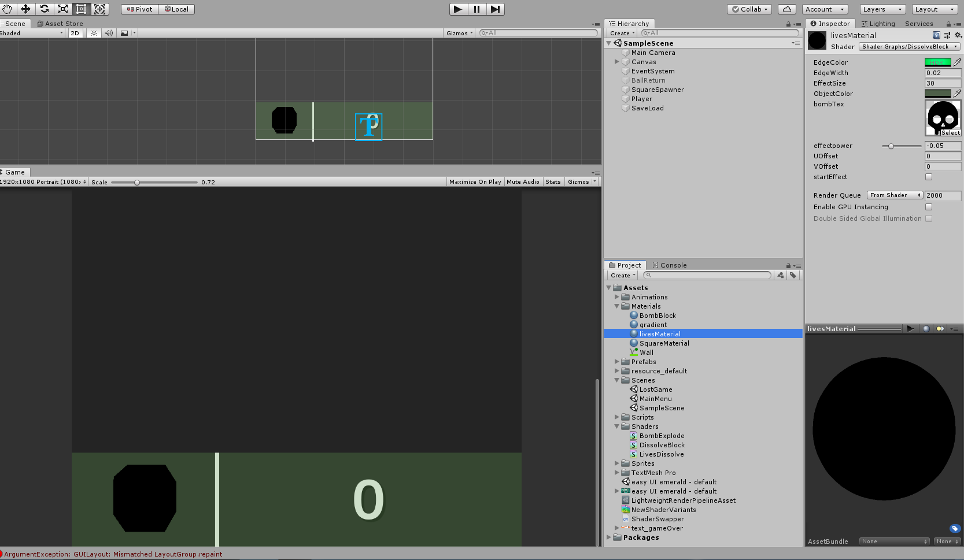
Task: Select the Hand tool
Action: 7,9
